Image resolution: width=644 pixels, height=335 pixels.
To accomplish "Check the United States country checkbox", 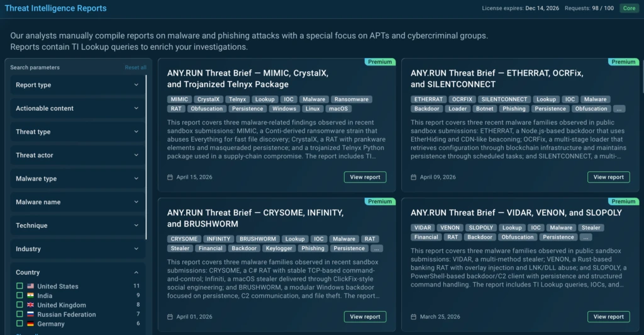I will click(x=19, y=286).
